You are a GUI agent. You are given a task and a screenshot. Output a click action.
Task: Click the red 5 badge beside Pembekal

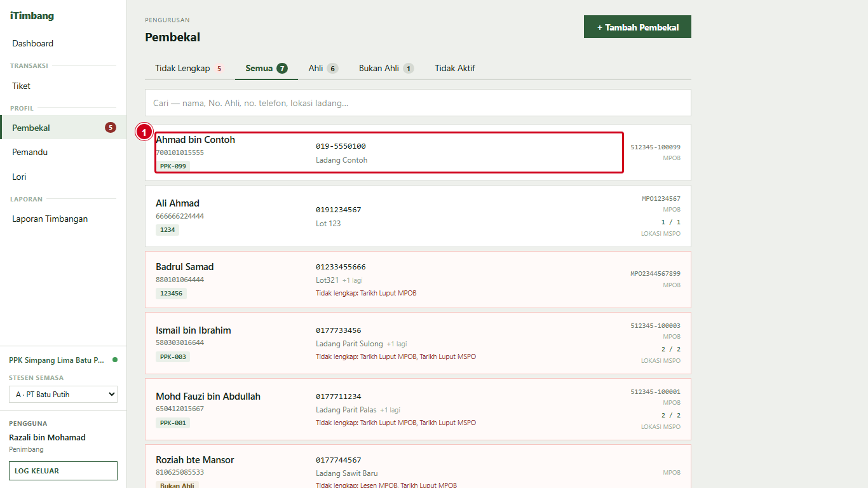click(x=111, y=128)
